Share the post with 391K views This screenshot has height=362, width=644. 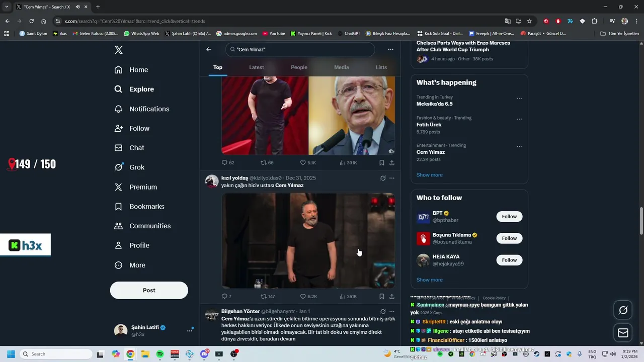pyautogui.click(x=392, y=163)
